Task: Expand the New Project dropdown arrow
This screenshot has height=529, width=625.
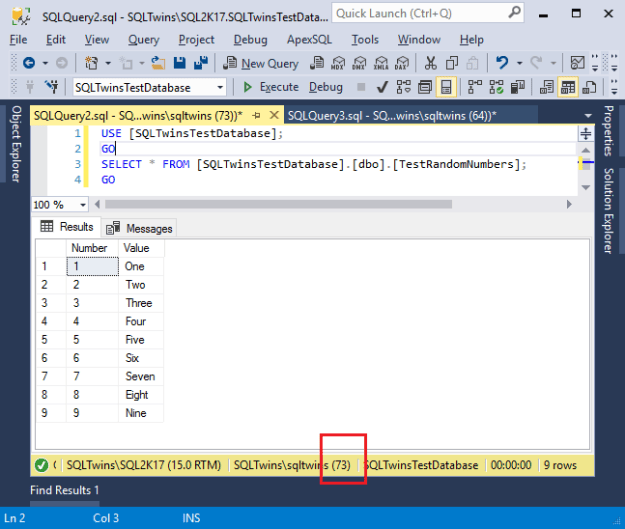Action: (x=108, y=63)
